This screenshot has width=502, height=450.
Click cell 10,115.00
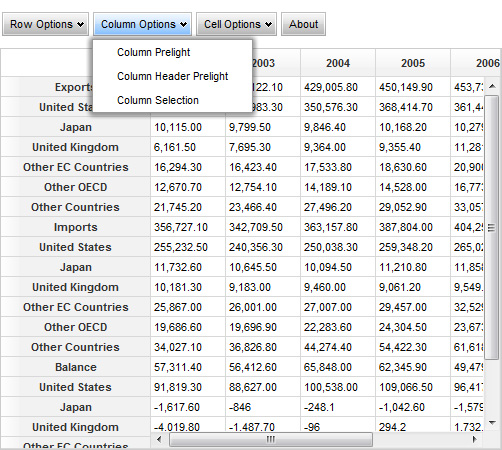click(x=188, y=127)
